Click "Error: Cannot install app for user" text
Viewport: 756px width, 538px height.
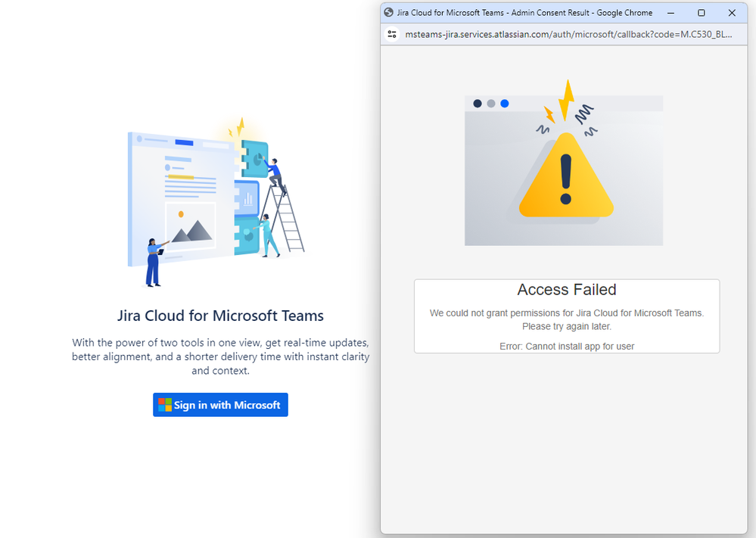click(x=567, y=346)
